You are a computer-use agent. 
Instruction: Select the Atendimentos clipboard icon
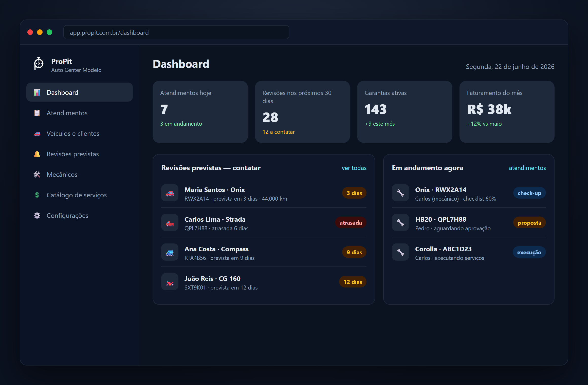click(x=37, y=113)
